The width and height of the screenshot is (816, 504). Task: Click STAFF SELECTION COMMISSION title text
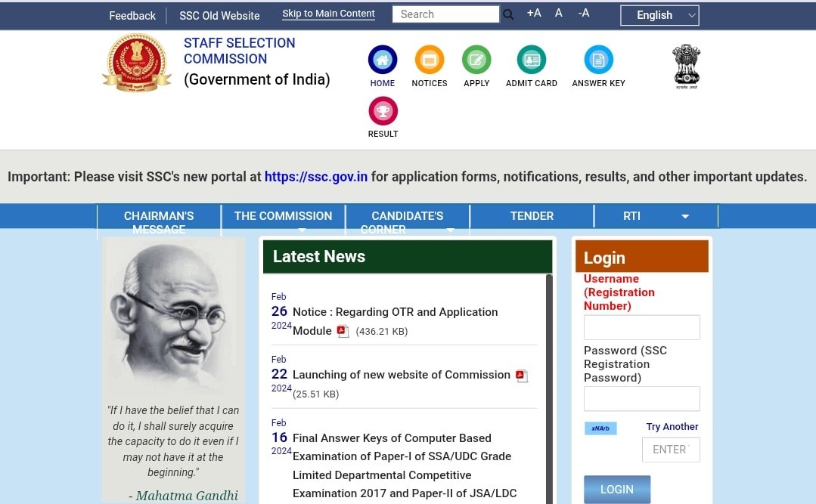pos(240,51)
